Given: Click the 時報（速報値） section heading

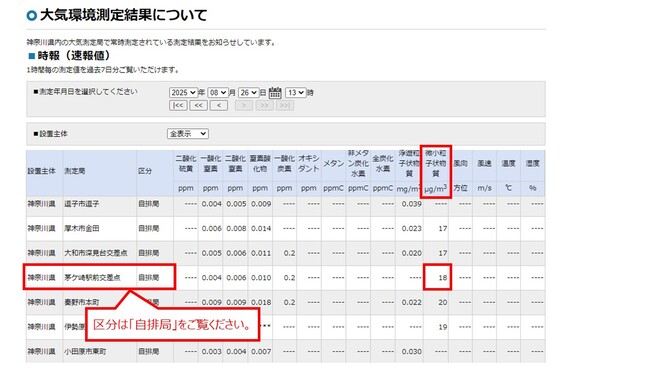Looking at the screenshot, I should point(74,56).
